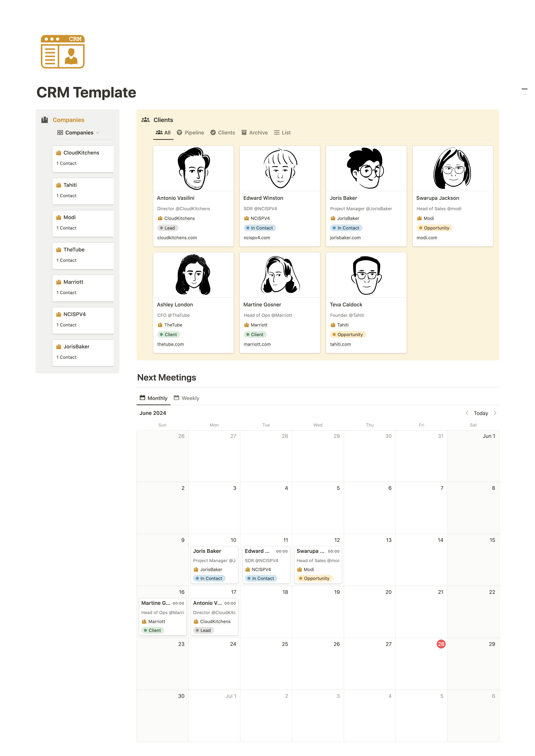535x756 pixels.
Task: Click the calendar icon on Weekly tab
Action: click(x=177, y=398)
